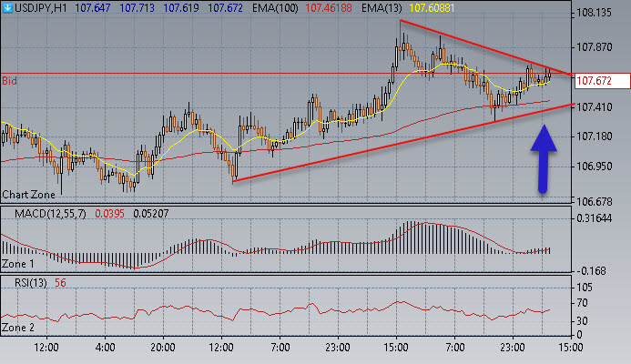Click the blue down-arrow icon beside USDJPY
The width and height of the screenshot is (631, 364).
[7, 7]
